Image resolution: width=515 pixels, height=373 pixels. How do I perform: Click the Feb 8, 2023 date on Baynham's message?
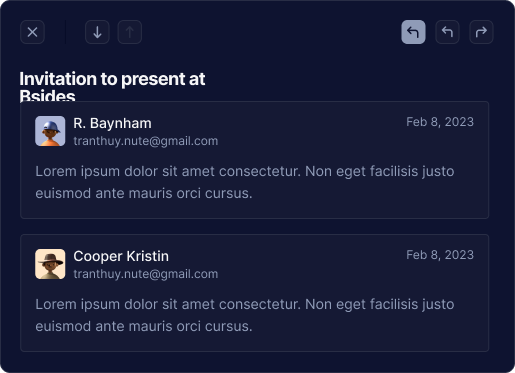coord(440,122)
